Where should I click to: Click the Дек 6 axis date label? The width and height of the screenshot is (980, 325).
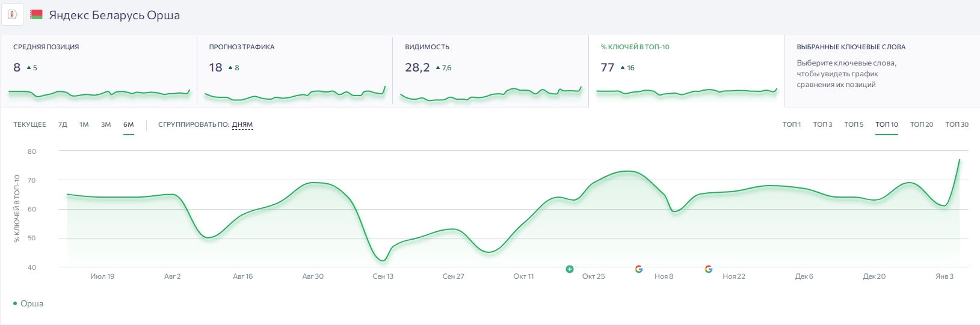pyautogui.click(x=804, y=276)
